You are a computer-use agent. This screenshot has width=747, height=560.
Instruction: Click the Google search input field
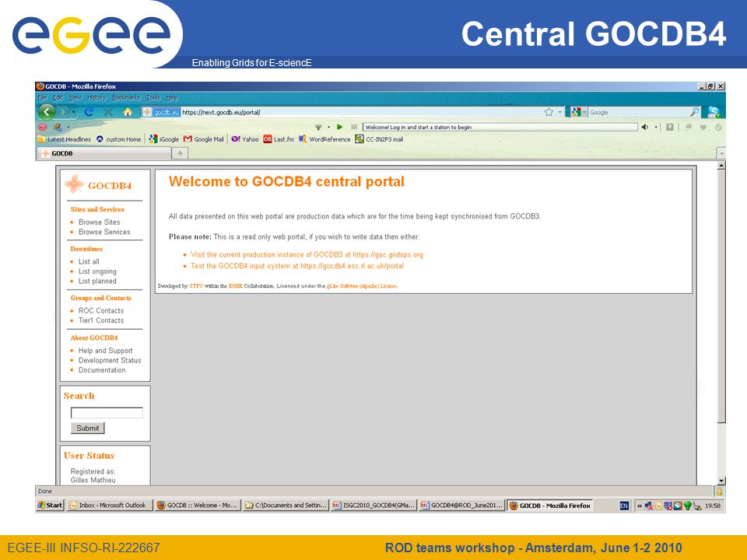tap(638, 112)
